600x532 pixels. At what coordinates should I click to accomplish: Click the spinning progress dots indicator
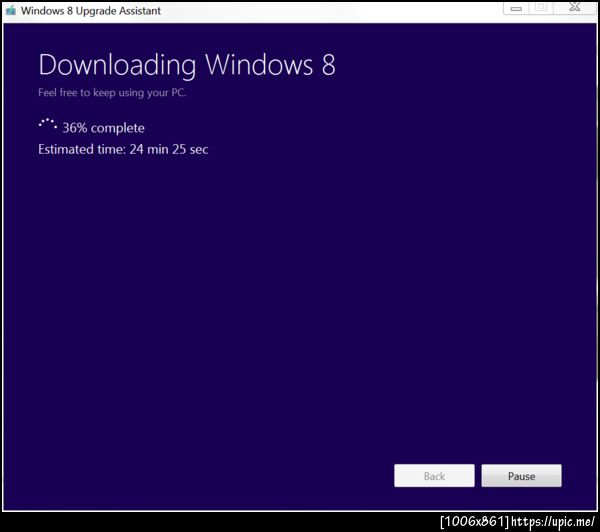point(48,124)
